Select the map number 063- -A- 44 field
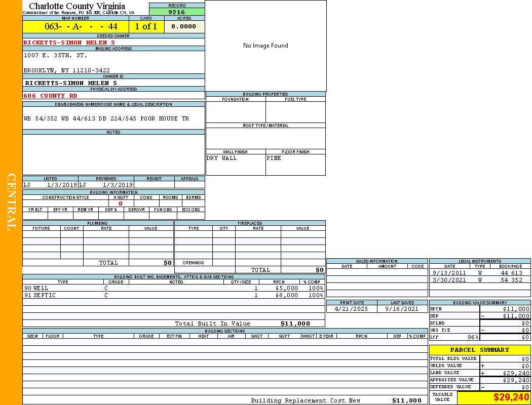This screenshot has height=405, width=532. (75, 27)
